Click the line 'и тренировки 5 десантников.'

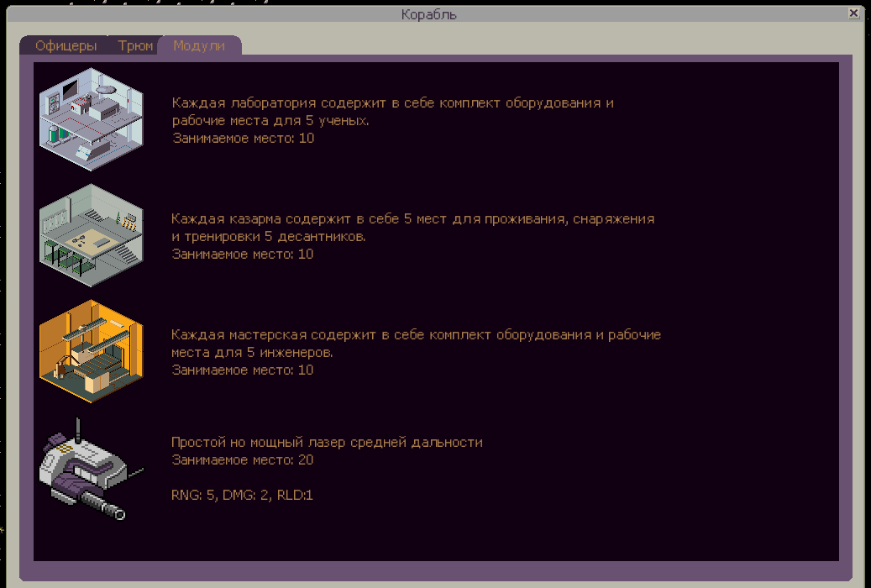268,237
